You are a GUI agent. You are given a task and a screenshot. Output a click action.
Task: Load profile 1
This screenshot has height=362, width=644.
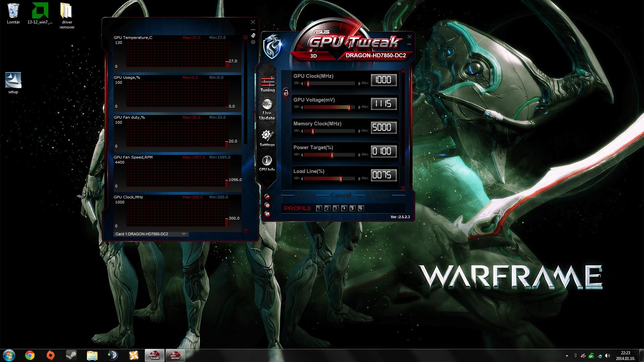(319, 208)
